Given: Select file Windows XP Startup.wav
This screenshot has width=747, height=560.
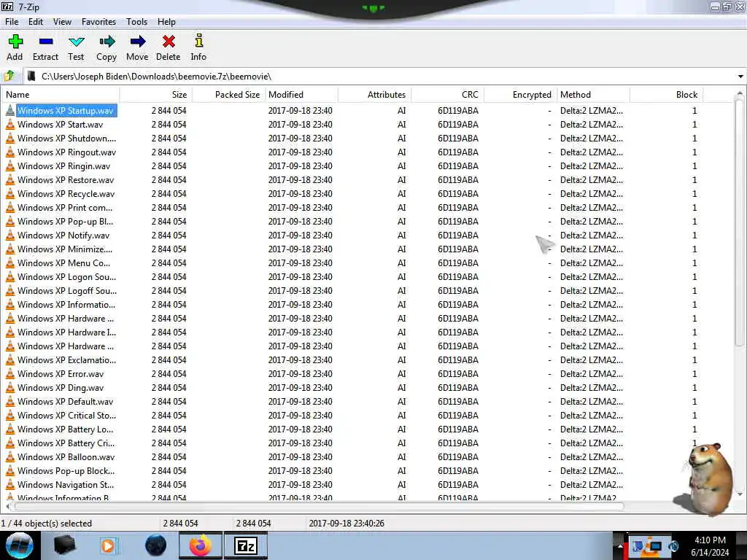Looking at the screenshot, I should point(65,111).
